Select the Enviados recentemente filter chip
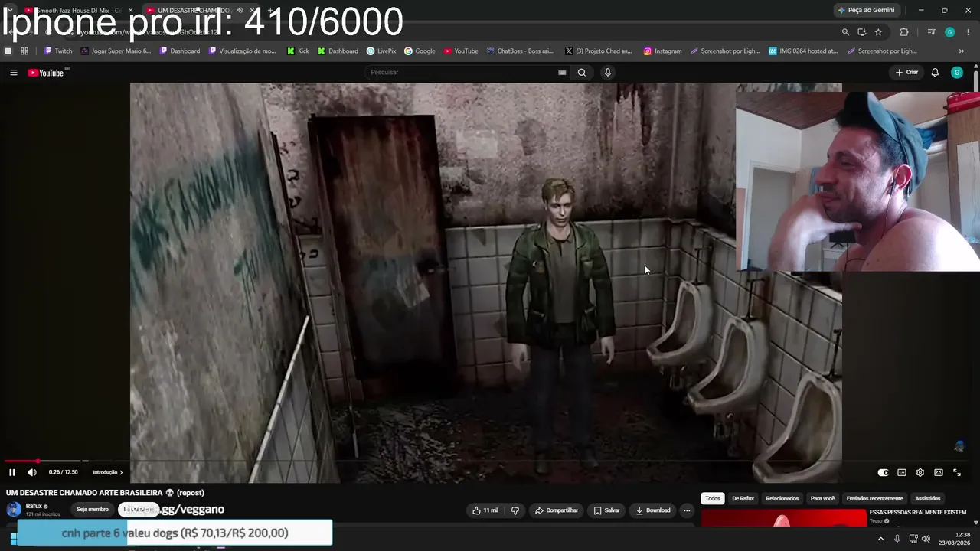The width and height of the screenshot is (980, 551). (875, 499)
